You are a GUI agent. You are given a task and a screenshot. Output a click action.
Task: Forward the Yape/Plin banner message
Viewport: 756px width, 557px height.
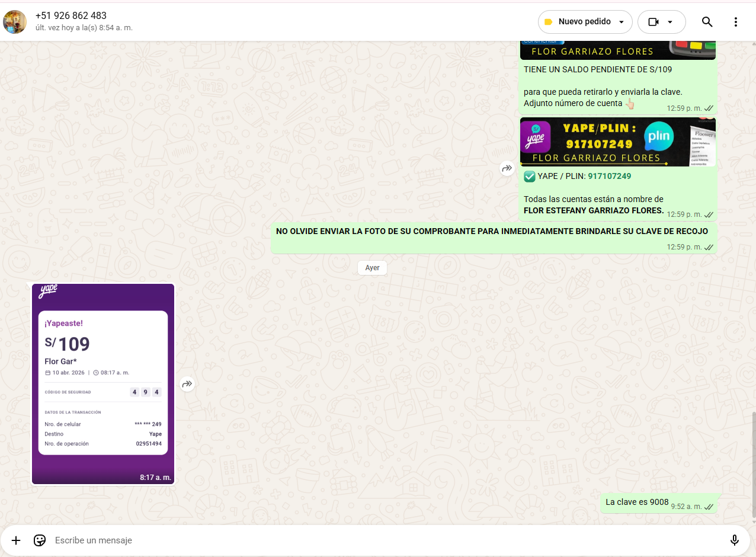tap(507, 168)
